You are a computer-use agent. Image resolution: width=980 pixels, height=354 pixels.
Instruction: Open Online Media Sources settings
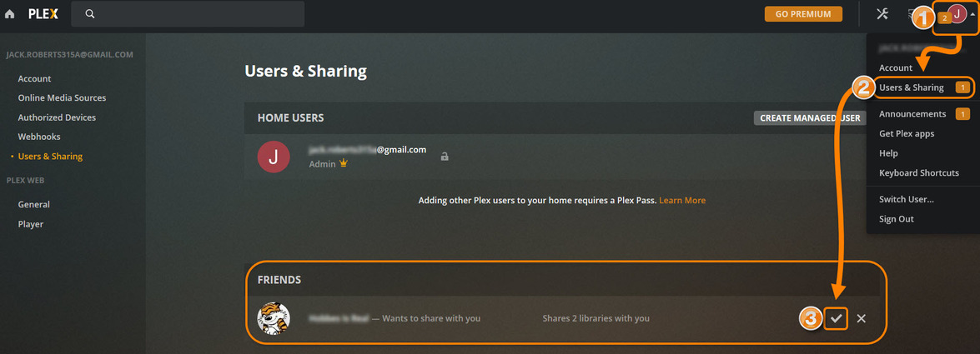click(62, 98)
